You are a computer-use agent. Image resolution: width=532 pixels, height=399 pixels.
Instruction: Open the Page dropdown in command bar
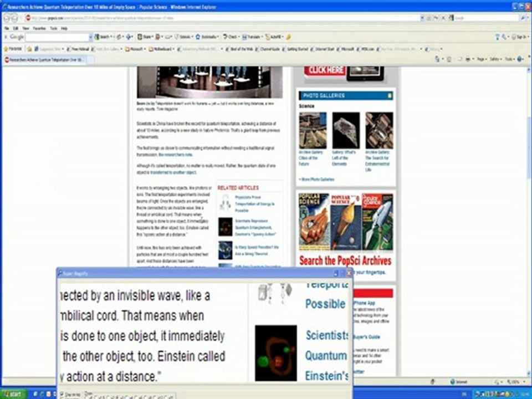tap(482, 59)
